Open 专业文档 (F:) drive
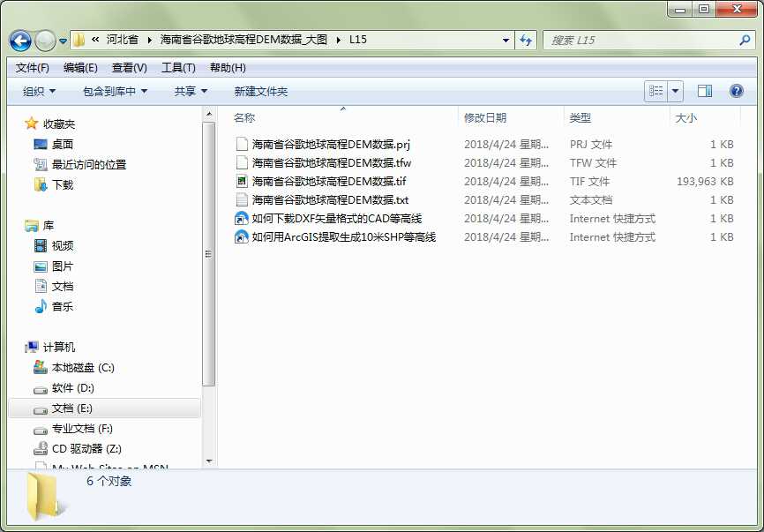 [82, 429]
